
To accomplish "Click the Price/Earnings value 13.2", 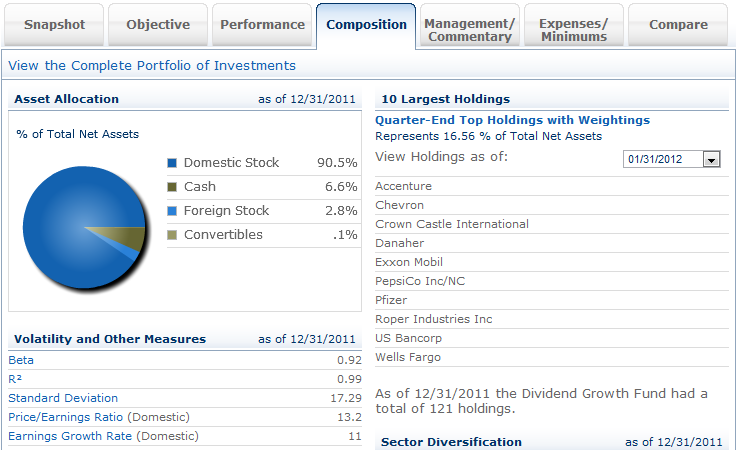I will click(x=349, y=417).
